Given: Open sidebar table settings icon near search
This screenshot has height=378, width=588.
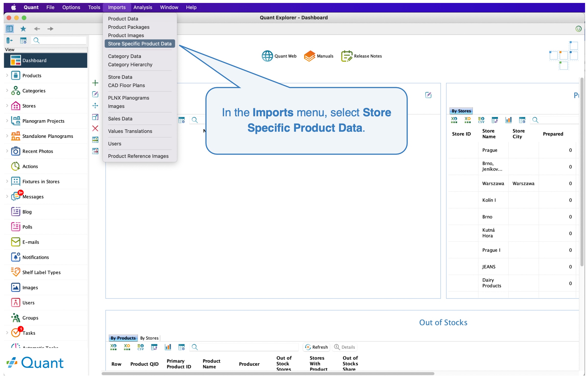Looking at the screenshot, I should 23,40.
